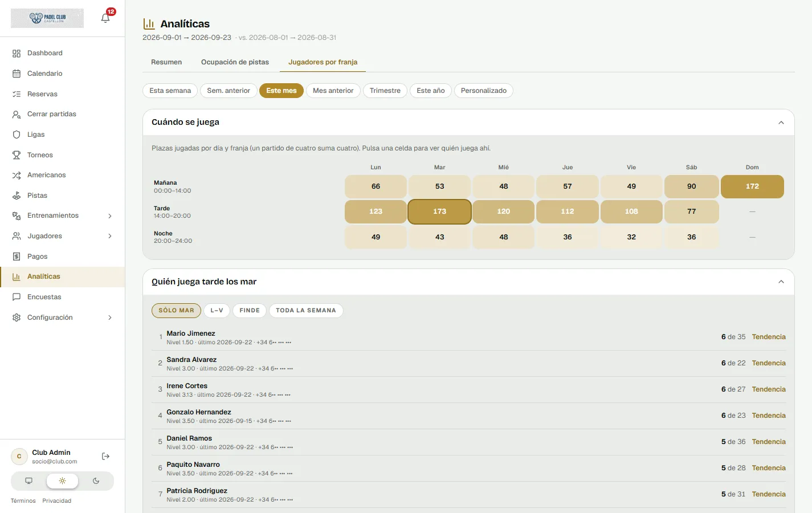Collapse the Cuándo se juega panel
Image resolution: width=812 pixels, height=513 pixels.
(x=781, y=123)
